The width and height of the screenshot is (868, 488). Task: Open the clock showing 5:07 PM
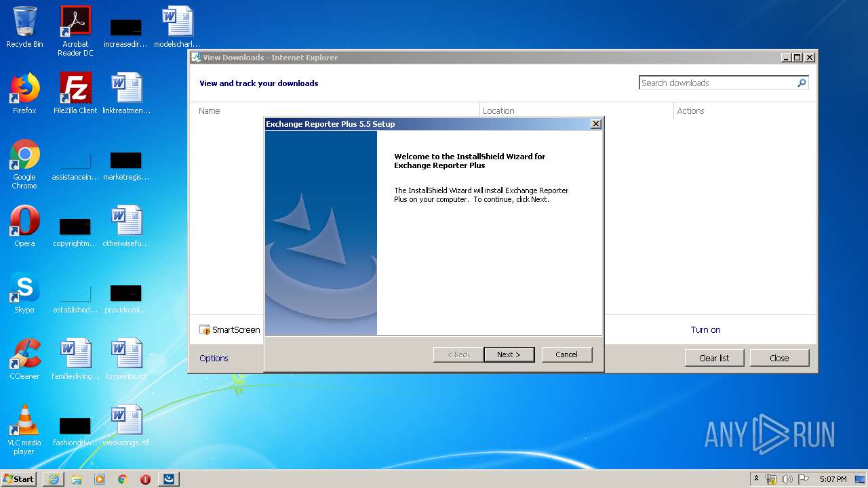point(833,479)
